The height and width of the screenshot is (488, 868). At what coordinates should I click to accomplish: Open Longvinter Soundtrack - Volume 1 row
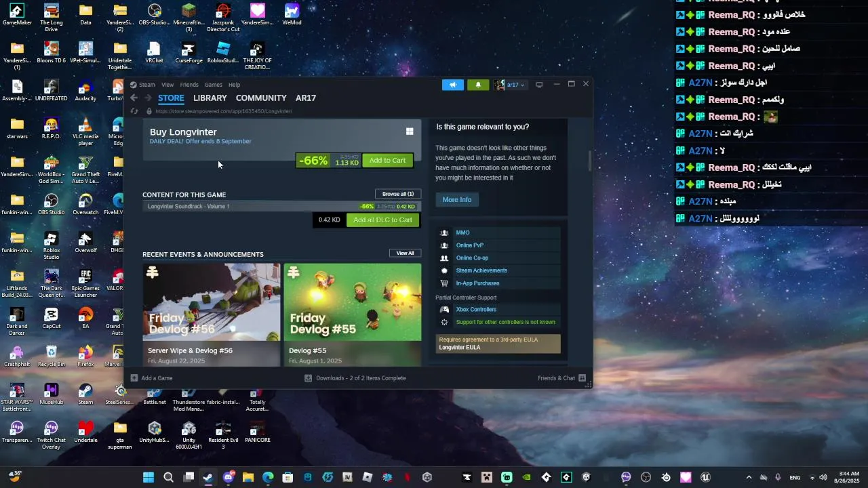(x=281, y=207)
